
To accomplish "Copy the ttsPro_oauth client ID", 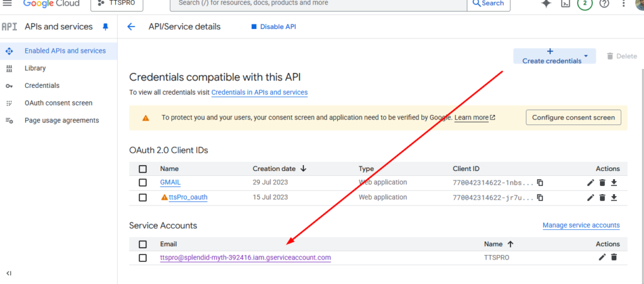I will (x=540, y=197).
